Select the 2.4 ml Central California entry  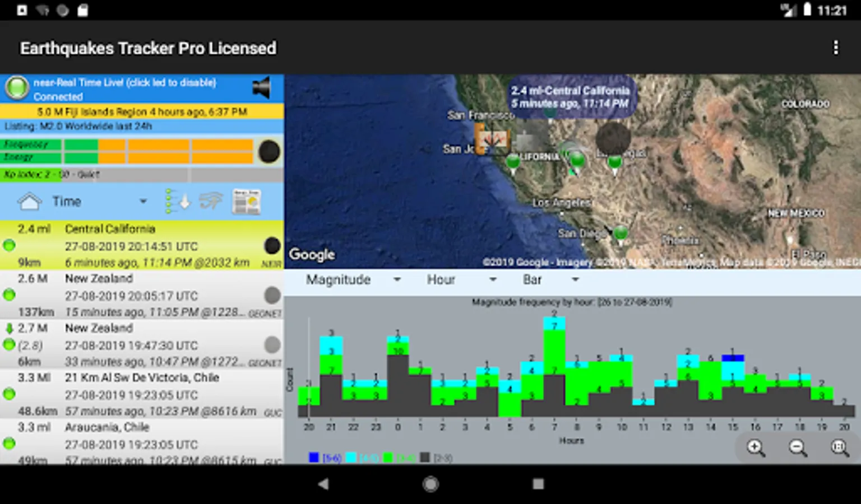[x=142, y=245]
